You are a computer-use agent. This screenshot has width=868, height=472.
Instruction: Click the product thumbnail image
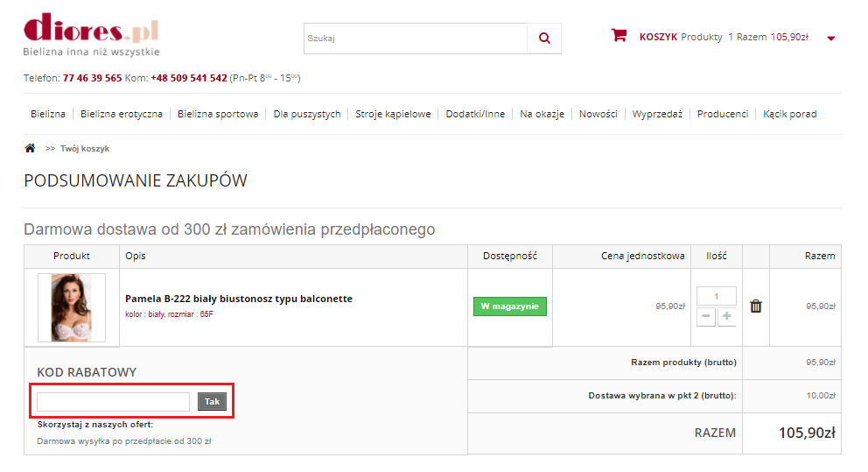point(72,307)
